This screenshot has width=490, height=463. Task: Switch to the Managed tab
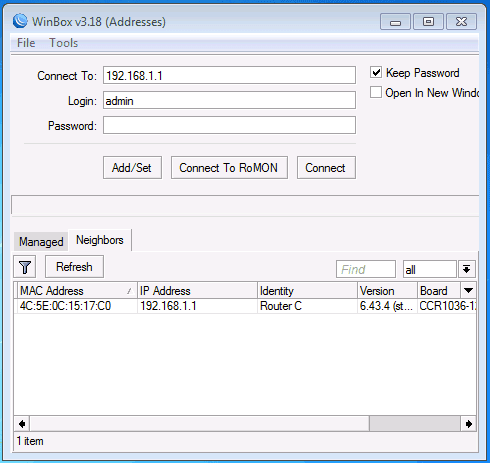tap(41, 242)
